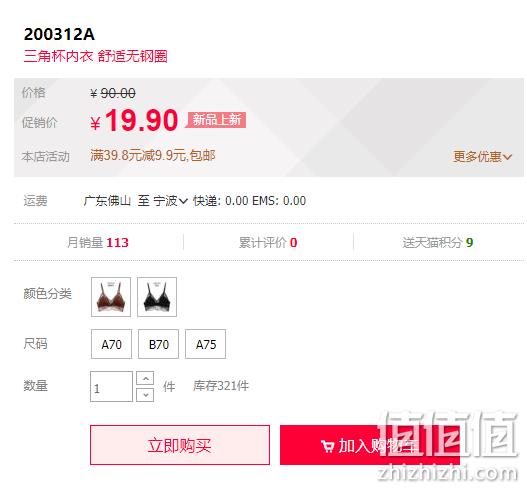527x490 pixels.
Task: Choose size B70
Action: (158, 344)
